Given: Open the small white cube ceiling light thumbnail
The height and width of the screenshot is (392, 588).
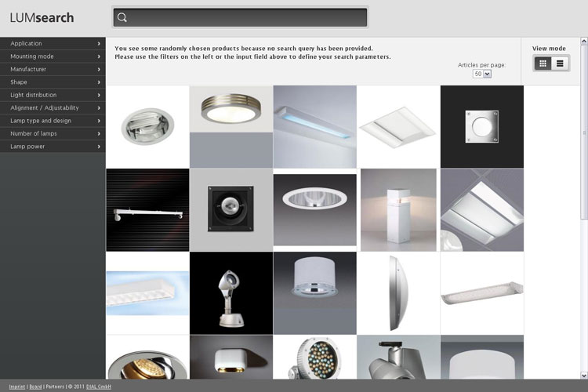Looking at the screenshot, I should [231, 358].
